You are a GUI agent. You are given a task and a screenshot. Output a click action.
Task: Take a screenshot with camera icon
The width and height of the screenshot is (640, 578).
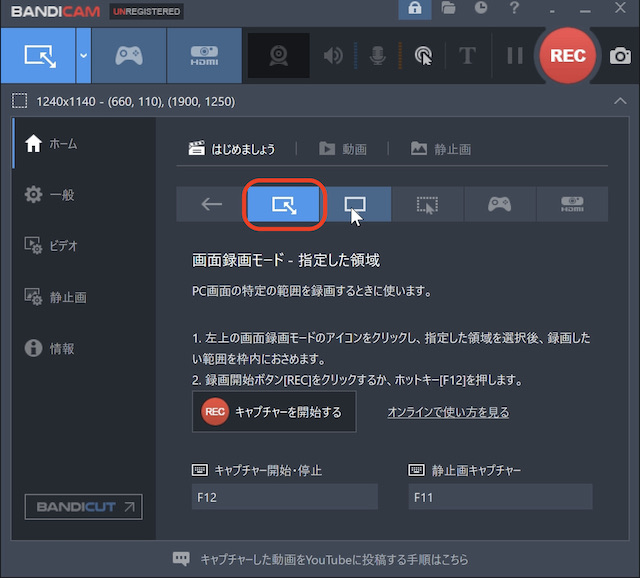coord(620,56)
